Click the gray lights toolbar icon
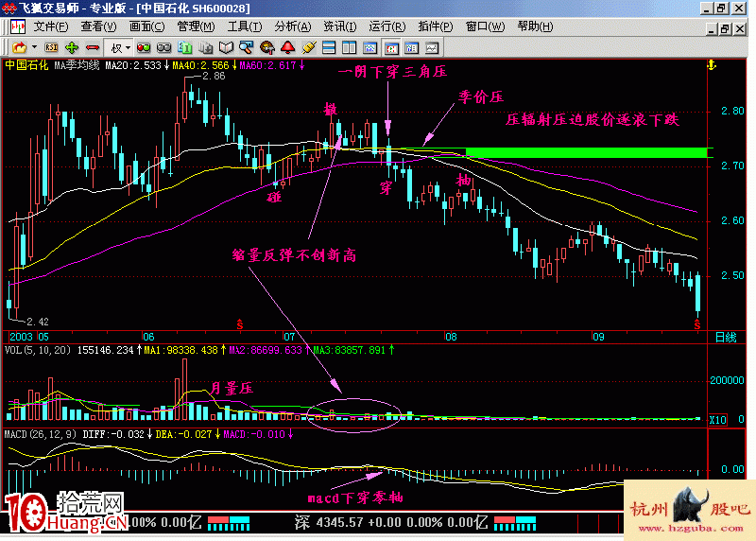The image size is (756, 541). [163, 47]
